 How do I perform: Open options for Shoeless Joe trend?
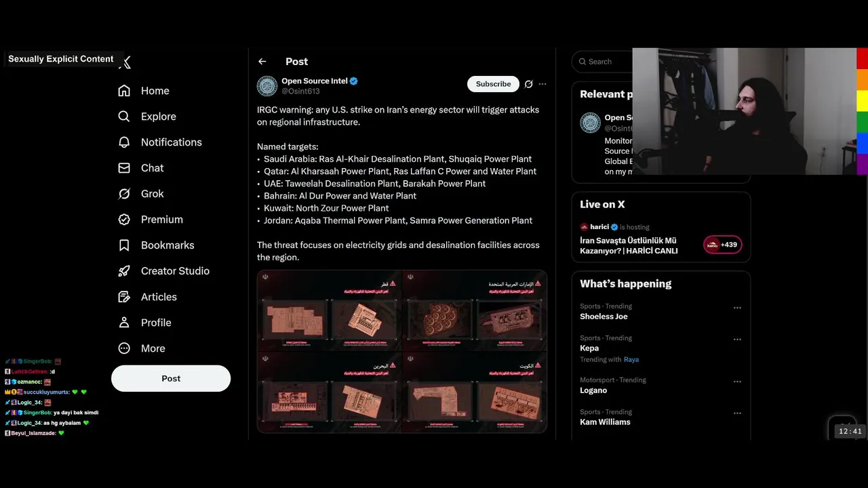tap(737, 308)
